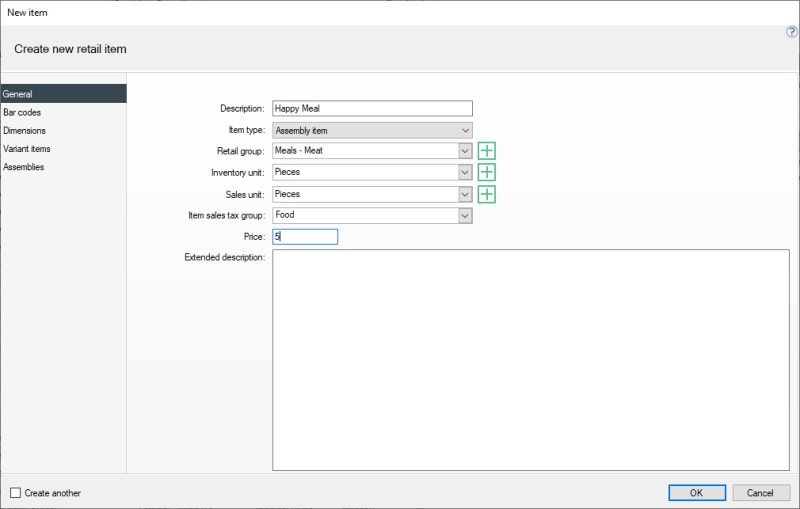This screenshot has width=800, height=509.
Task: Add a new inventory unit with plus icon
Action: pos(487,172)
